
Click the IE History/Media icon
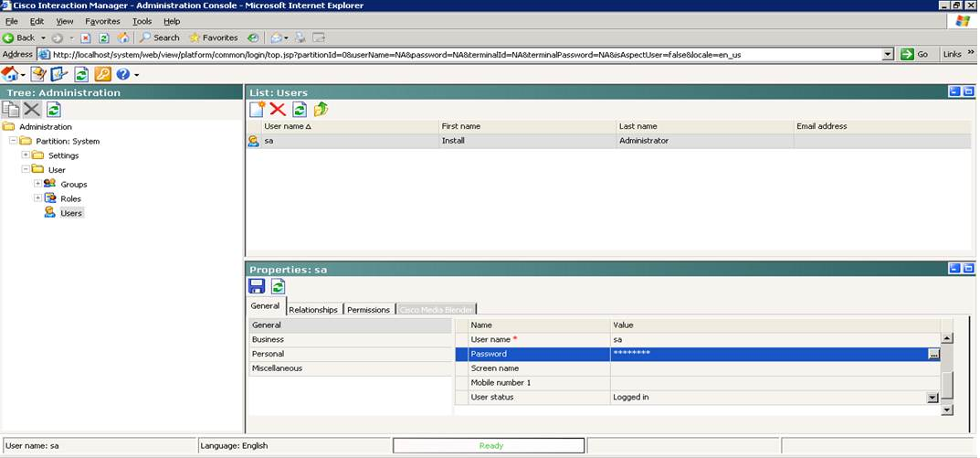(253, 37)
